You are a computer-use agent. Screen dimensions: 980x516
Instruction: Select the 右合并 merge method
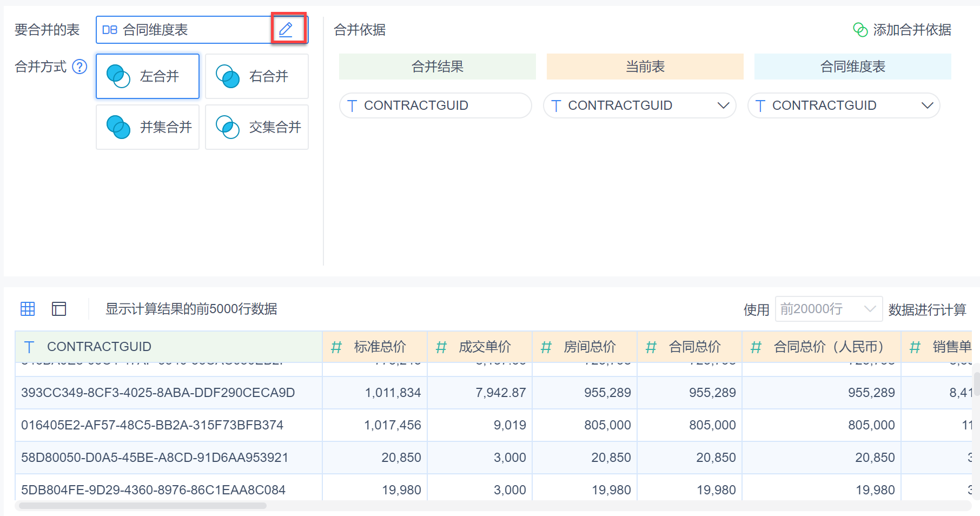257,76
